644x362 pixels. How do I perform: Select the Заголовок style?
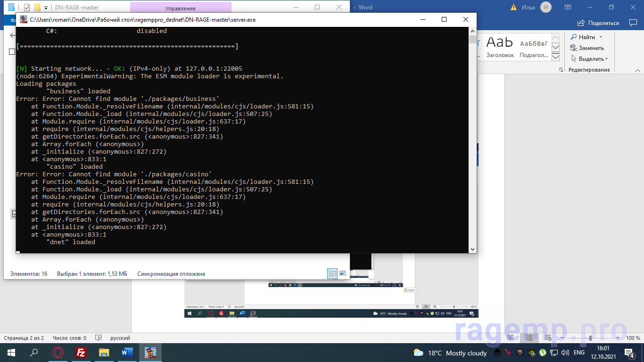coord(500,47)
